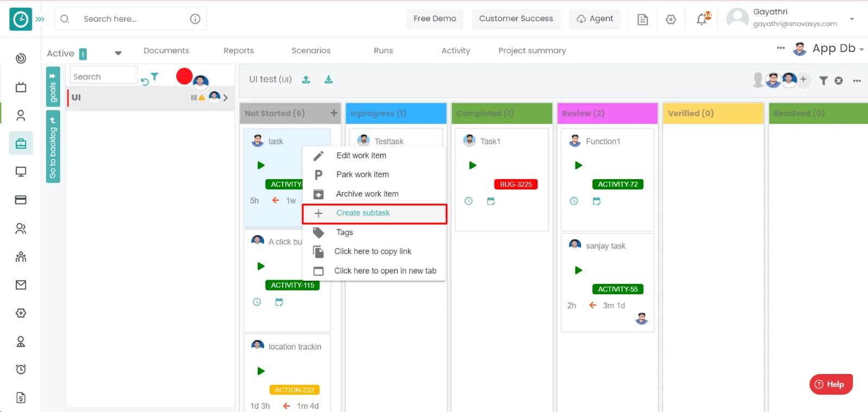Click the upload icon beside UI test
The height and width of the screenshot is (412, 868).
pos(306,80)
